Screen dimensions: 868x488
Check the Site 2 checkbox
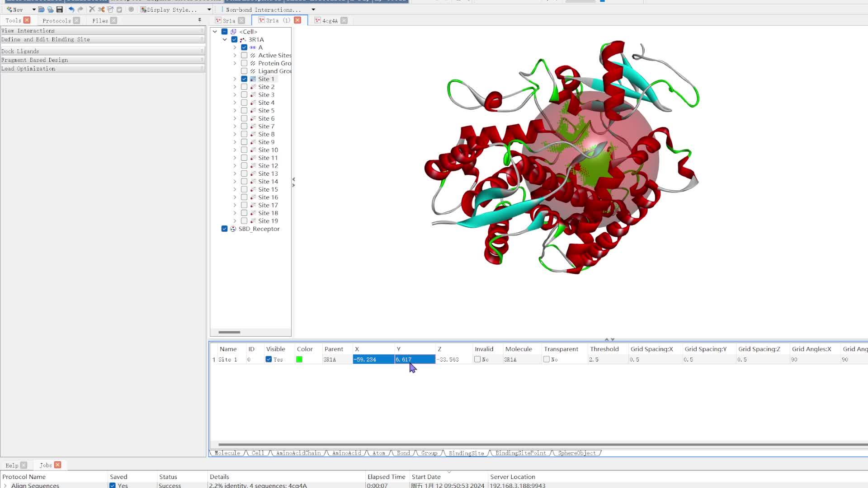tap(244, 87)
